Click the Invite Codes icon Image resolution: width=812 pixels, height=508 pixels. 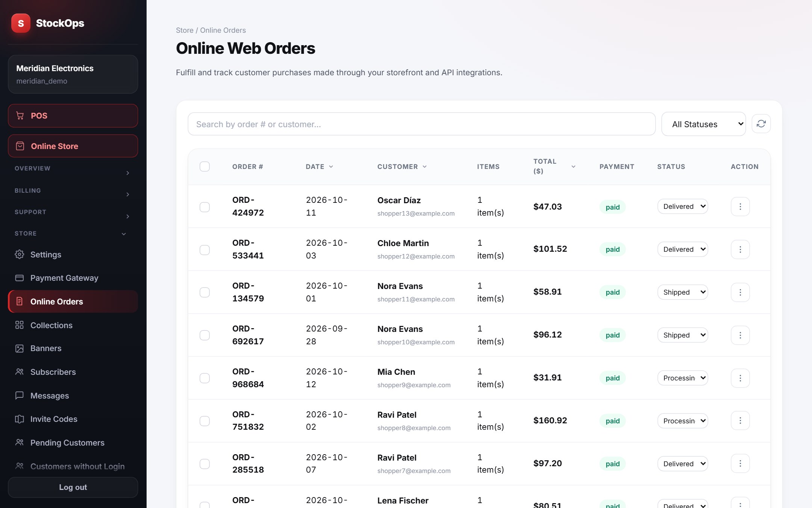[19, 419]
